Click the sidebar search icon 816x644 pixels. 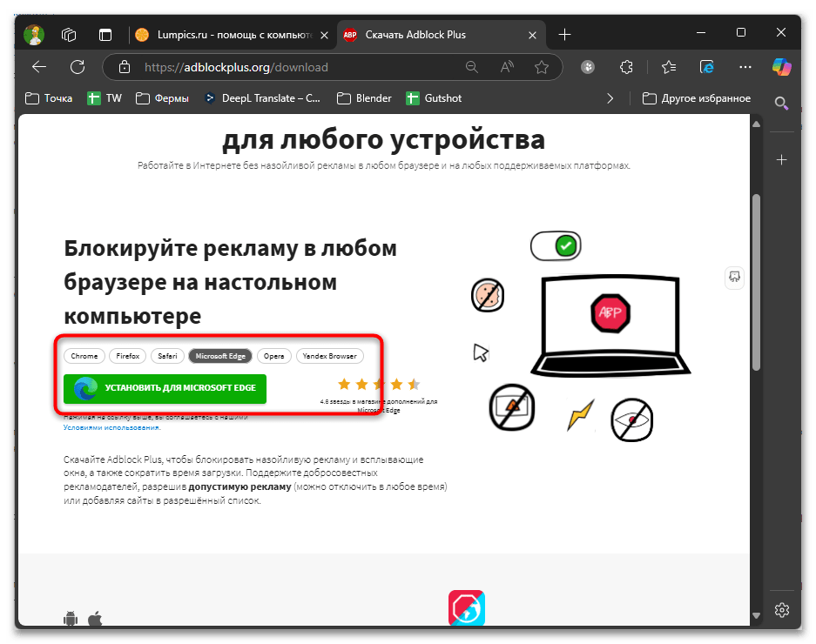coord(781,103)
